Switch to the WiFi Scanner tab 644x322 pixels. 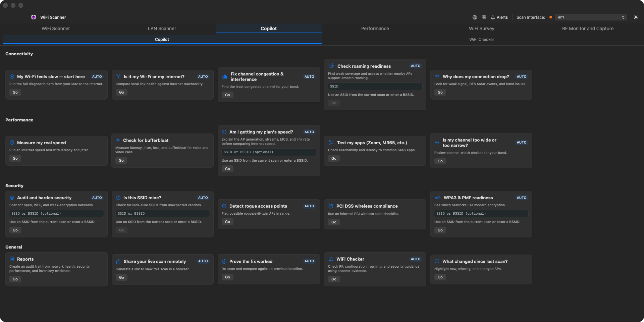coord(56,29)
